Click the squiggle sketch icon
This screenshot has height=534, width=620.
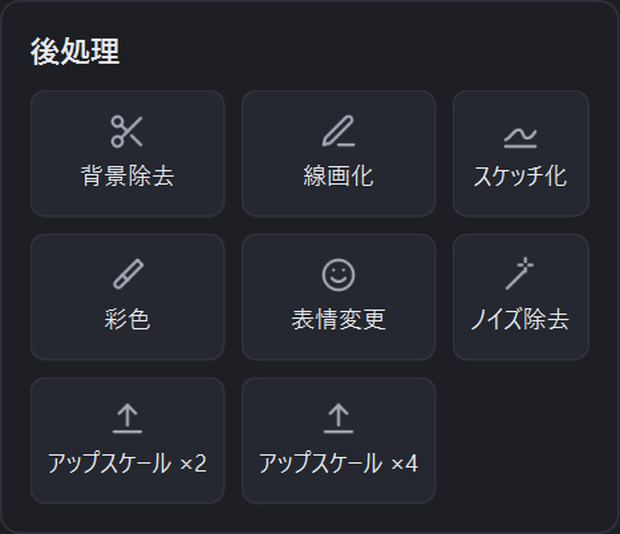pos(520,138)
